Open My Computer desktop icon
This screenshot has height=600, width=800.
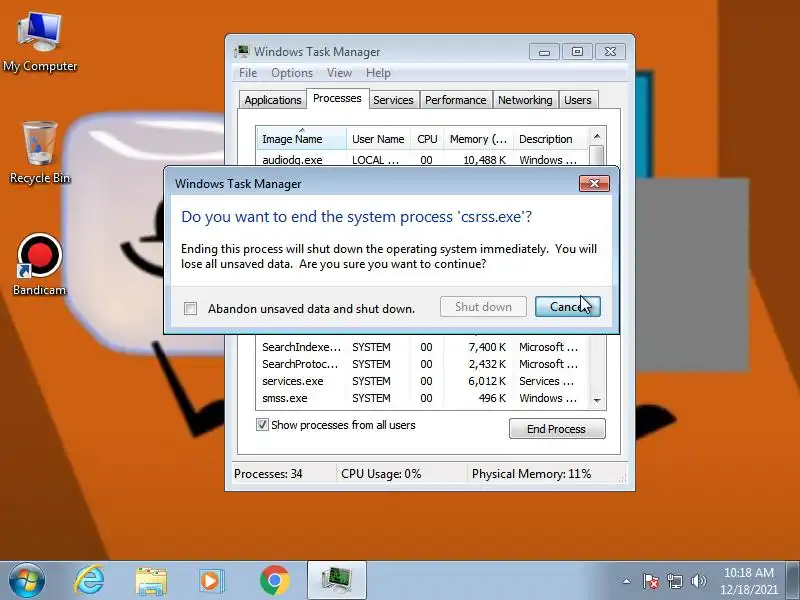point(40,43)
